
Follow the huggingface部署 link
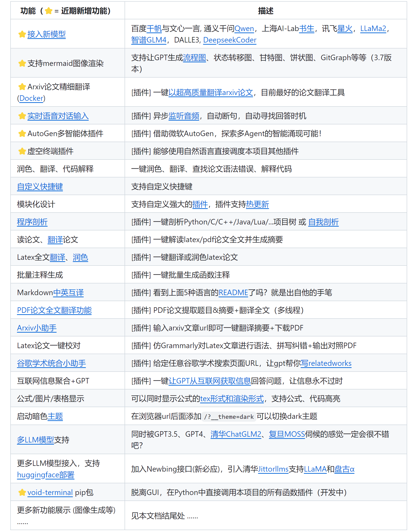point(46,475)
